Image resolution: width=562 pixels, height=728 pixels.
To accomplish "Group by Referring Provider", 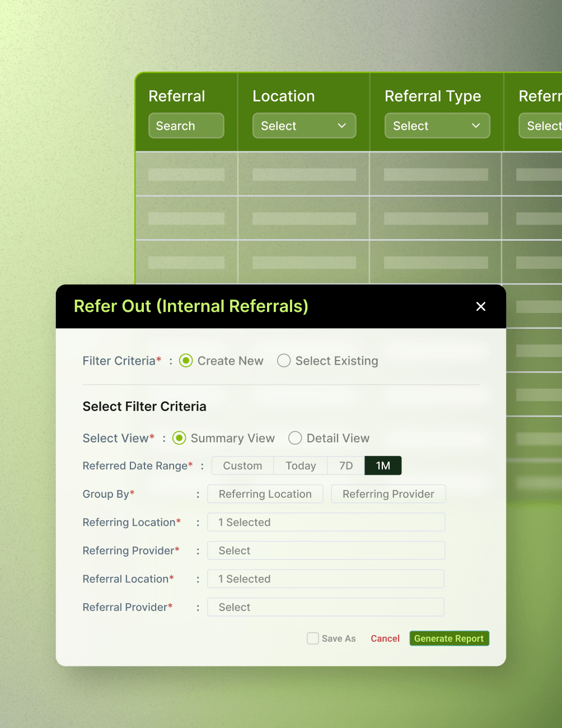I will click(x=388, y=494).
